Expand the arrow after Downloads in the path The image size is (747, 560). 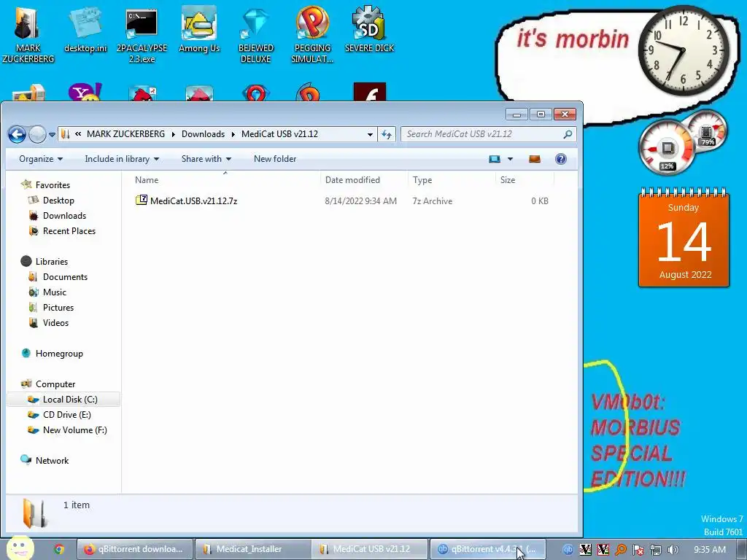tap(233, 134)
